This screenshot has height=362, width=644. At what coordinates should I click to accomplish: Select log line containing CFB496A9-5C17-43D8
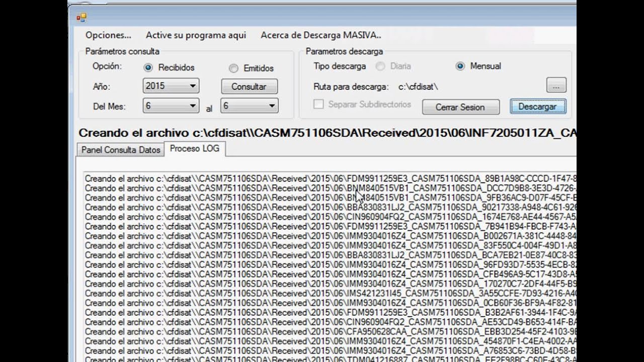[331, 274]
